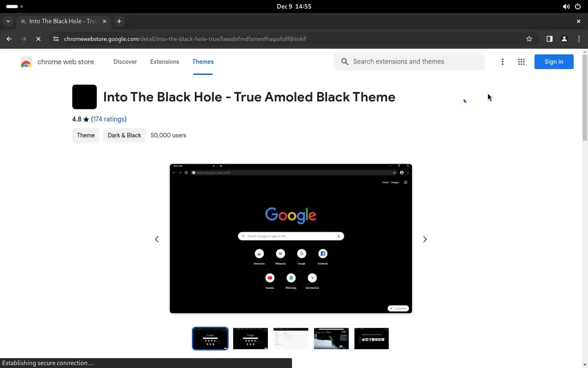This screenshot has width=588, height=368.
Task: Click the black theme icon beside the title
Action: (85, 97)
